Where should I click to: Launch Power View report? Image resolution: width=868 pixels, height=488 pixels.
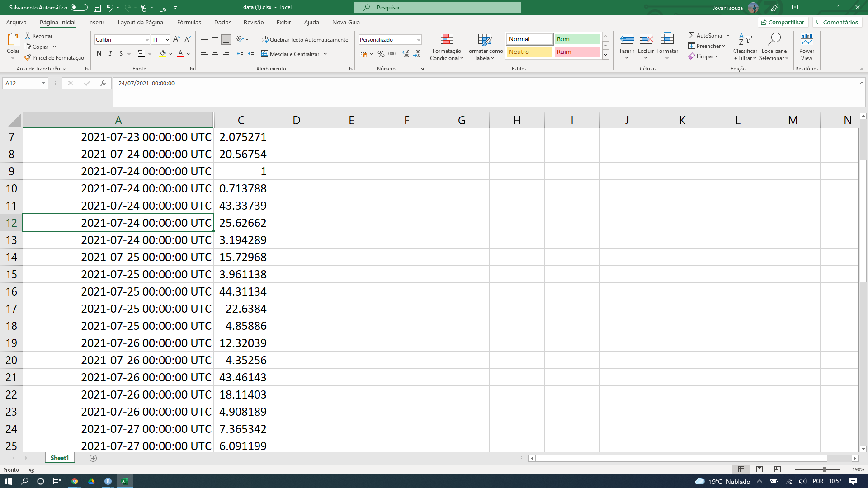click(x=807, y=47)
